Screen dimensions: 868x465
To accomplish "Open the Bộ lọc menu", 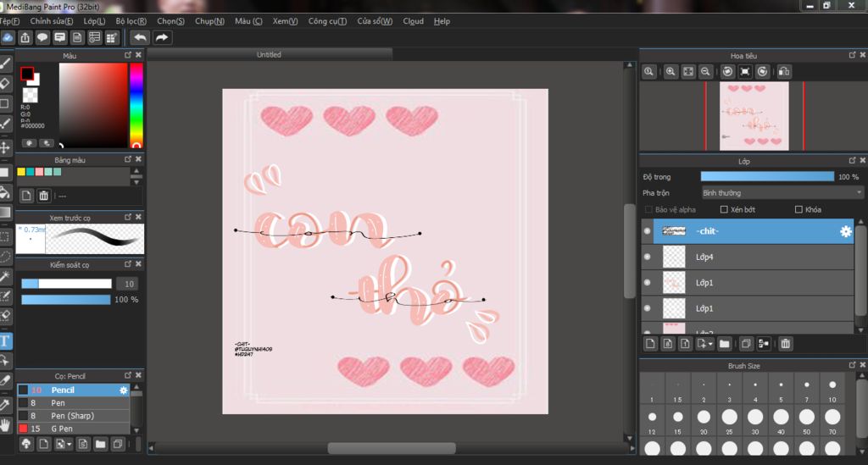I will pyautogui.click(x=131, y=21).
